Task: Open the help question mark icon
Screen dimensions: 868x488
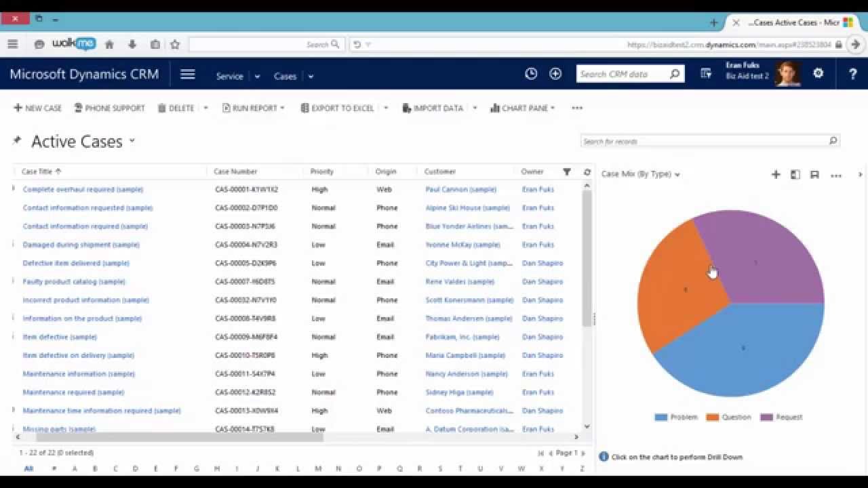Action: [x=852, y=74]
